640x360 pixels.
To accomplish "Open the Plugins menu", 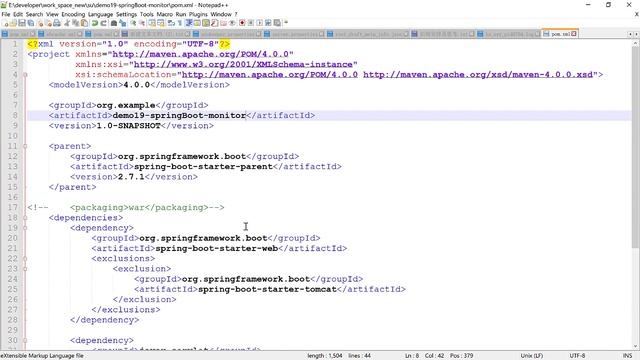I will 198,14.
